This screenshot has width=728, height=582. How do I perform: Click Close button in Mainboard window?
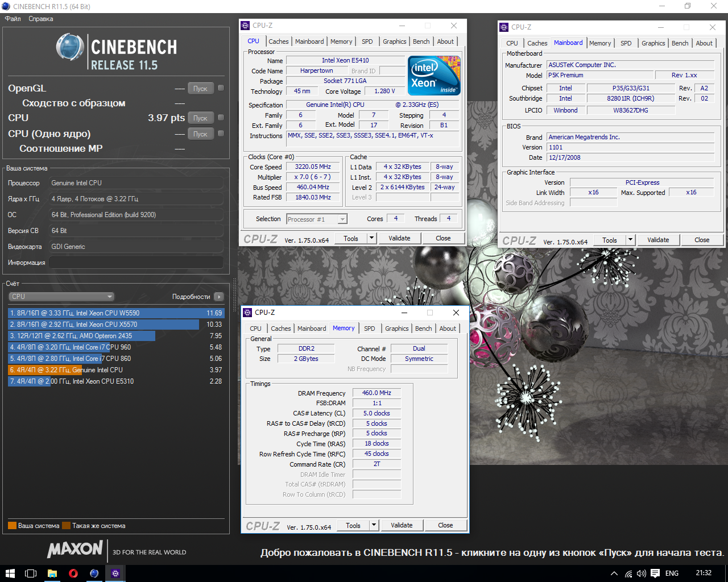tap(702, 240)
